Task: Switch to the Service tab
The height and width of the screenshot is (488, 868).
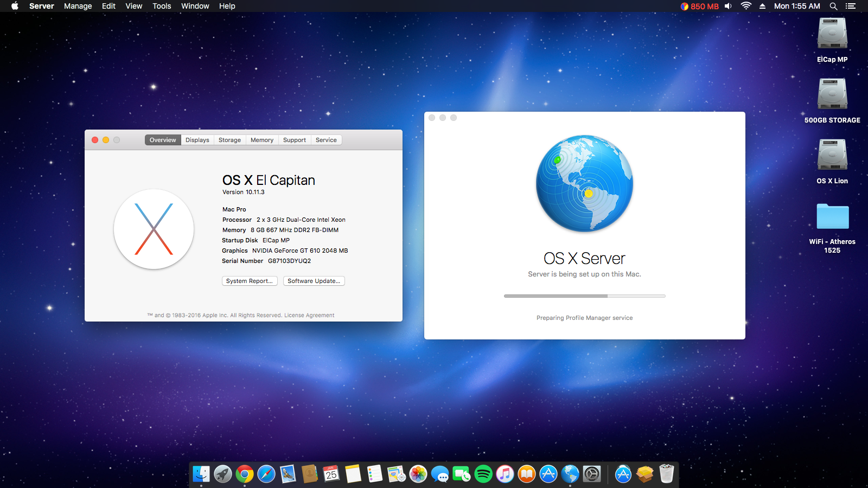Action: pyautogui.click(x=326, y=140)
